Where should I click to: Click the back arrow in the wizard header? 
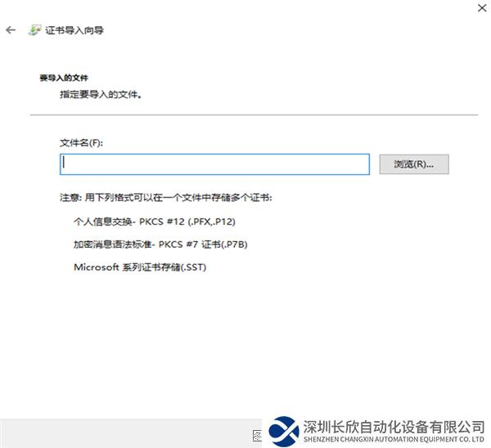click(x=11, y=30)
